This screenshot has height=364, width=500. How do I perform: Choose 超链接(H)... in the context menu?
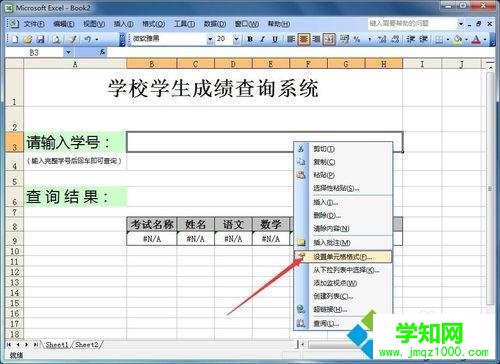pyautogui.click(x=343, y=309)
